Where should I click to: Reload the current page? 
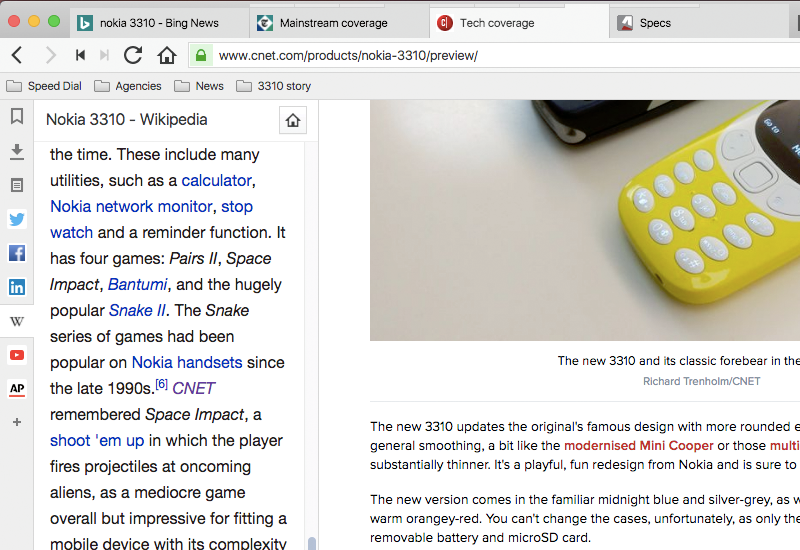(133, 55)
